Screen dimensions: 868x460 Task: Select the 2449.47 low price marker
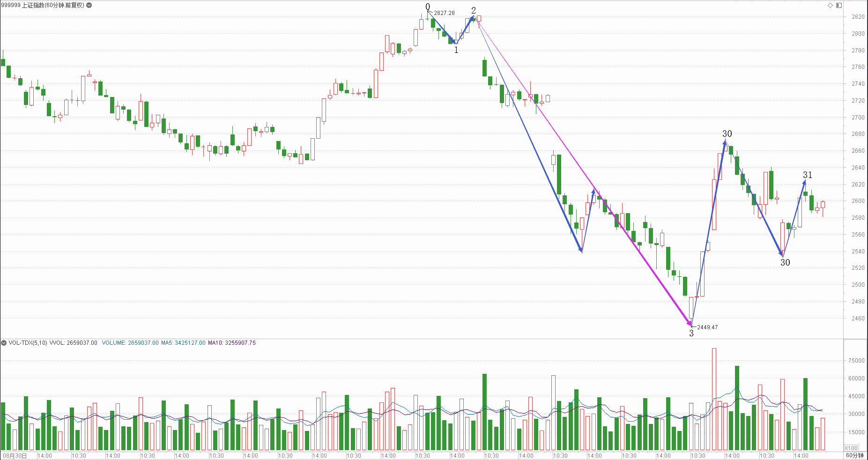coord(707,327)
